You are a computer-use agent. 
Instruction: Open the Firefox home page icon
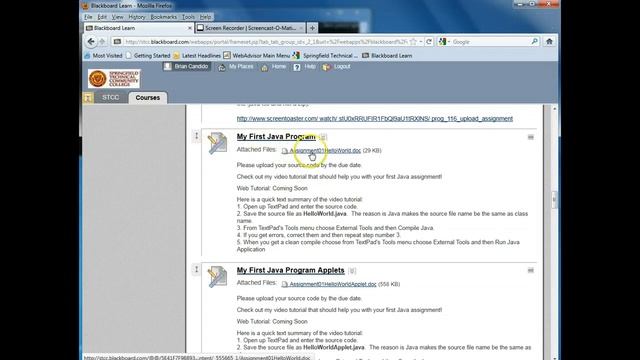pos(549,42)
